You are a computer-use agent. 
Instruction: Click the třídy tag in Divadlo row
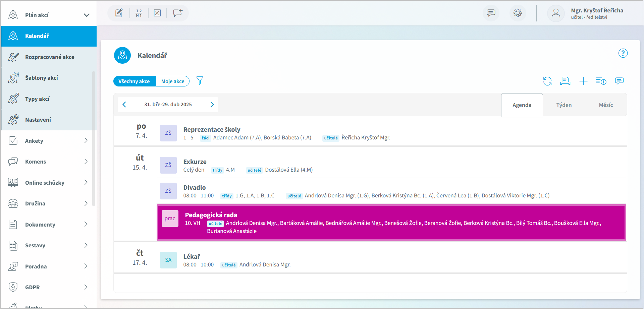(x=227, y=196)
